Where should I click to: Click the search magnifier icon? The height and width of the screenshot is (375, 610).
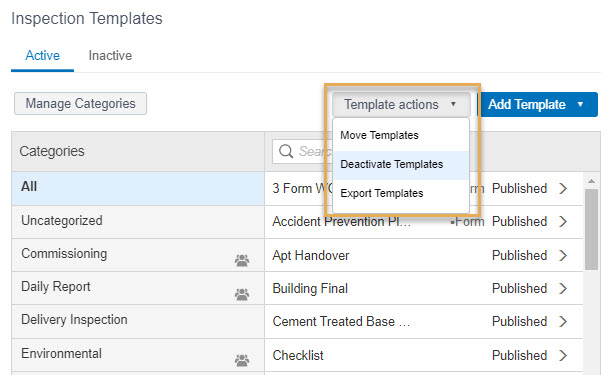click(x=286, y=151)
